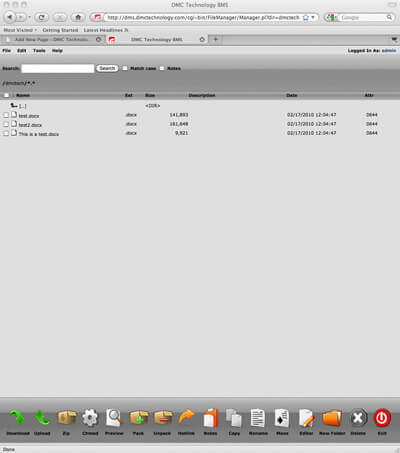The image size is (400, 453).
Task: Click the green Download arrow icon
Action: [17, 418]
